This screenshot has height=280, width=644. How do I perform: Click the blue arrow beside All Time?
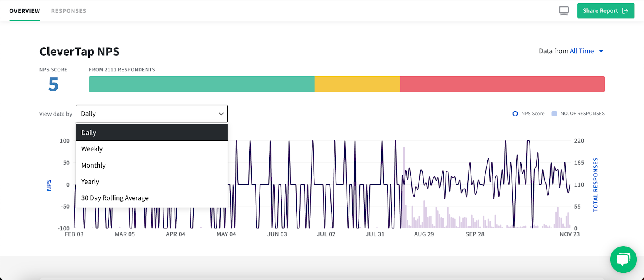coord(601,51)
